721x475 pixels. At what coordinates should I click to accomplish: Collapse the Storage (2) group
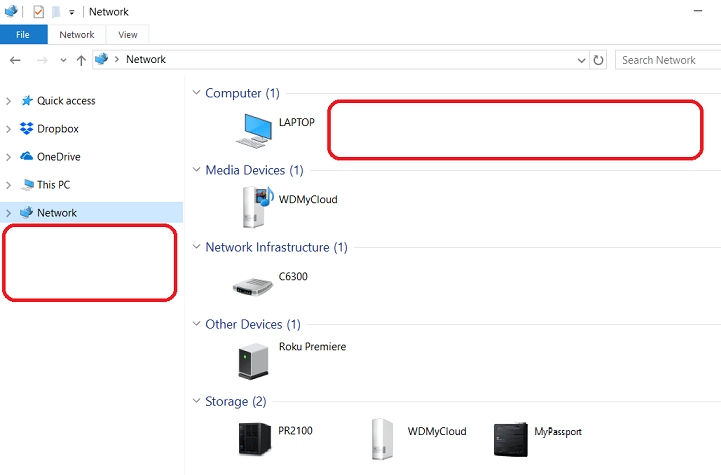(196, 401)
